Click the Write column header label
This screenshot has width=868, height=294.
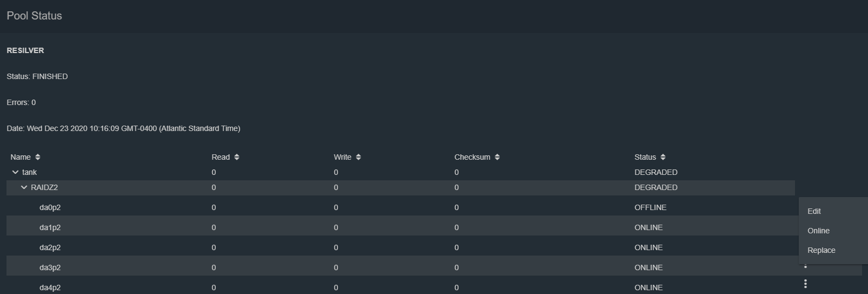pyautogui.click(x=342, y=157)
